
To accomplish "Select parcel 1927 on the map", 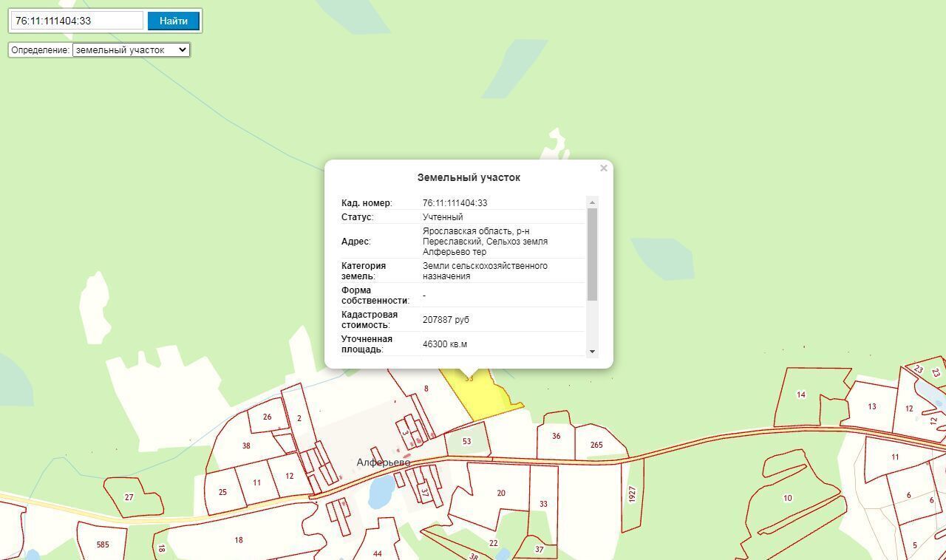I will (x=632, y=494).
